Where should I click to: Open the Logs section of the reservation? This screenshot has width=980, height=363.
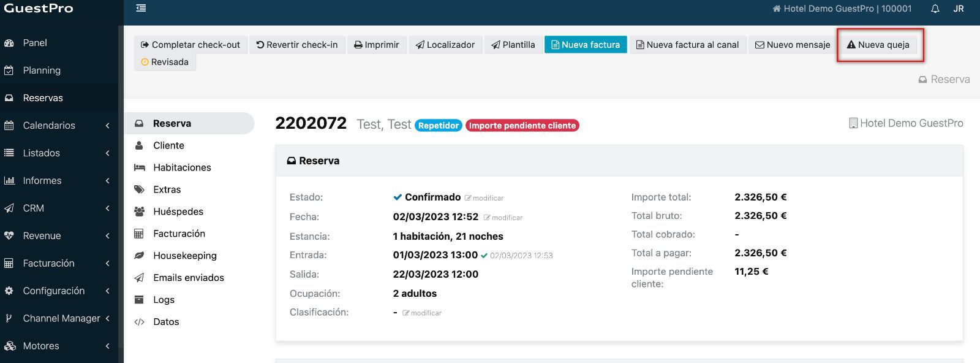pos(164,300)
